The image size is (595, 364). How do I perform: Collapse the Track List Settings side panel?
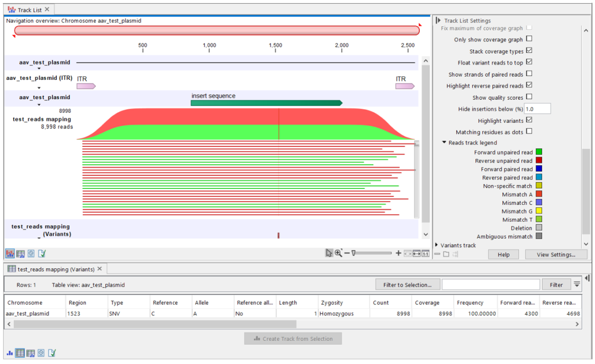[439, 20]
